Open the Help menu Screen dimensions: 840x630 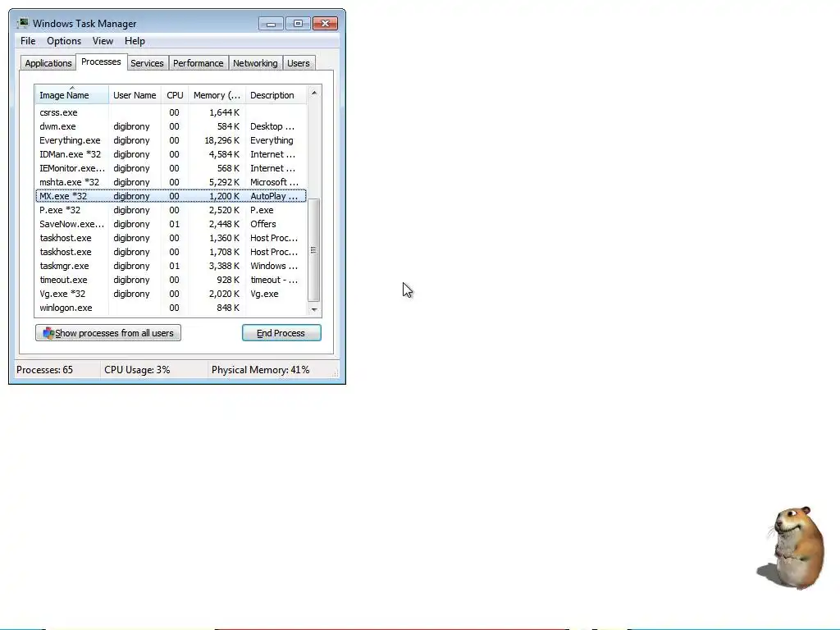pos(135,41)
